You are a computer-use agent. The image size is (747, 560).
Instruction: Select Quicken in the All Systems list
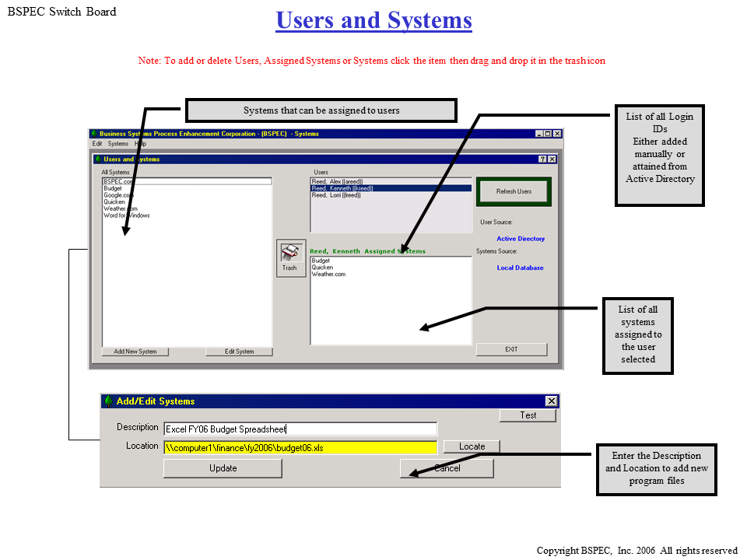click(x=114, y=202)
